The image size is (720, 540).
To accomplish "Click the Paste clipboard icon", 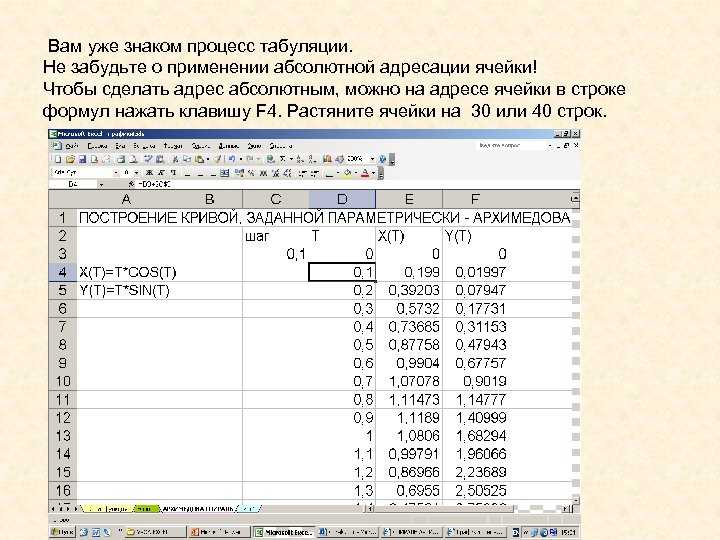I will [x=198, y=159].
